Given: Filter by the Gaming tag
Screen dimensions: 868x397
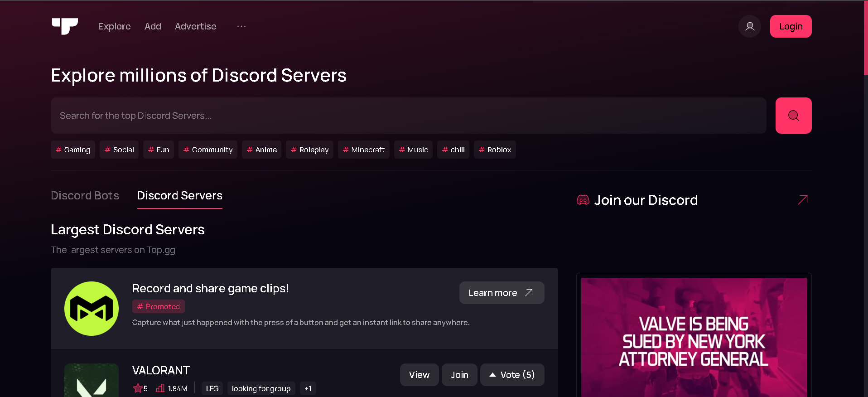Looking at the screenshot, I should pyautogui.click(x=73, y=150).
